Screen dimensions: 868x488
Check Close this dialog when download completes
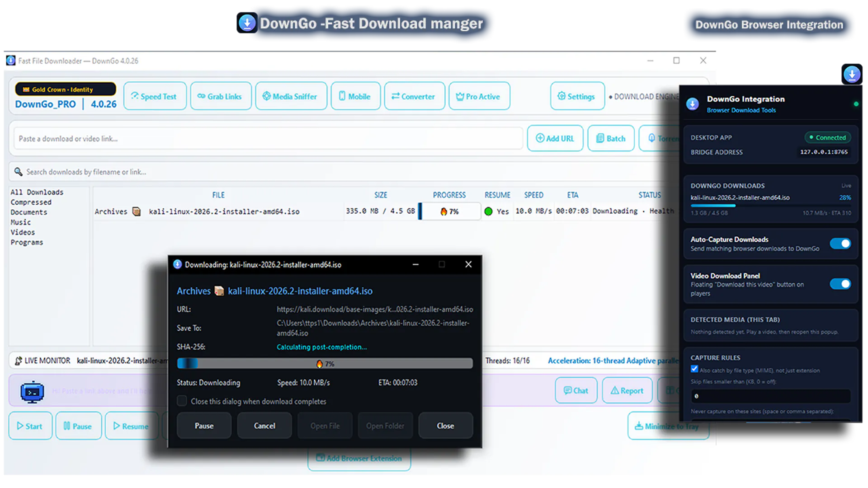tap(182, 401)
